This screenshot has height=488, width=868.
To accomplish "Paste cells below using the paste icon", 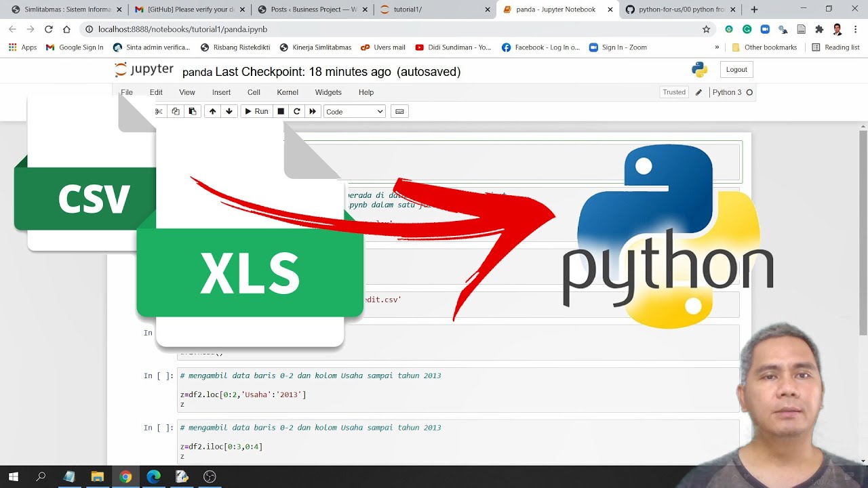I will (x=193, y=111).
